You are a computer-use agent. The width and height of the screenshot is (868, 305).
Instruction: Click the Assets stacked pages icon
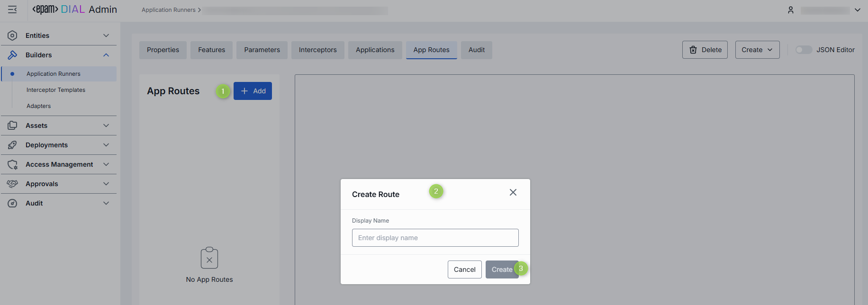coord(13,126)
